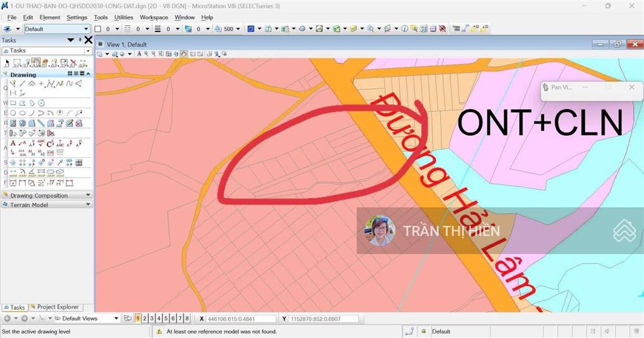Open the File menu
Viewport: 644px width, 338px height.
[12, 17]
